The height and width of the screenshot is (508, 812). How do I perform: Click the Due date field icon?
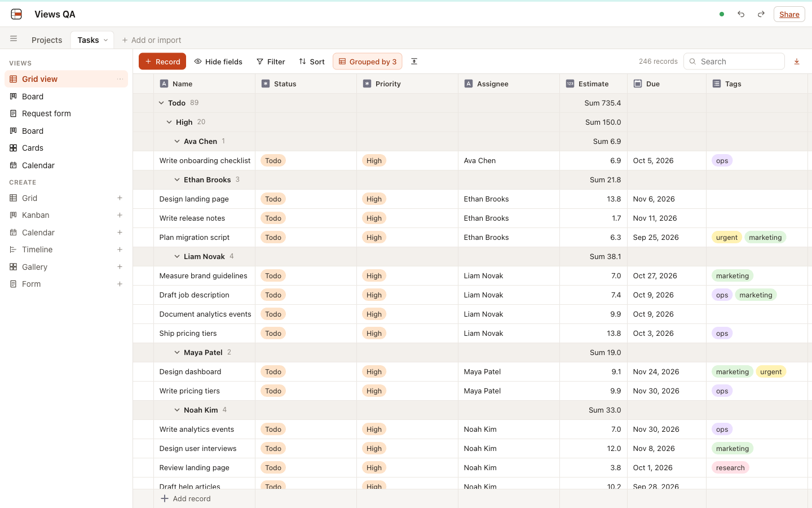click(x=638, y=84)
